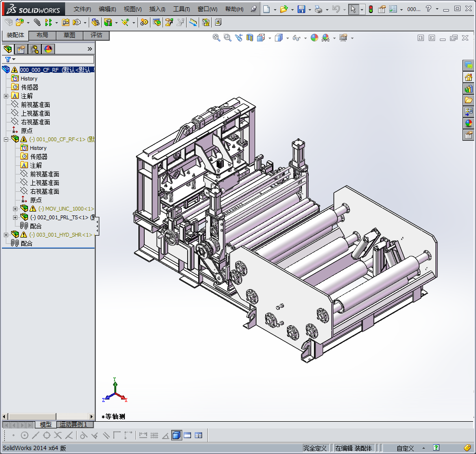
Task: Click the Zoom to Fit magnifier icon
Action: click(217, 38)
